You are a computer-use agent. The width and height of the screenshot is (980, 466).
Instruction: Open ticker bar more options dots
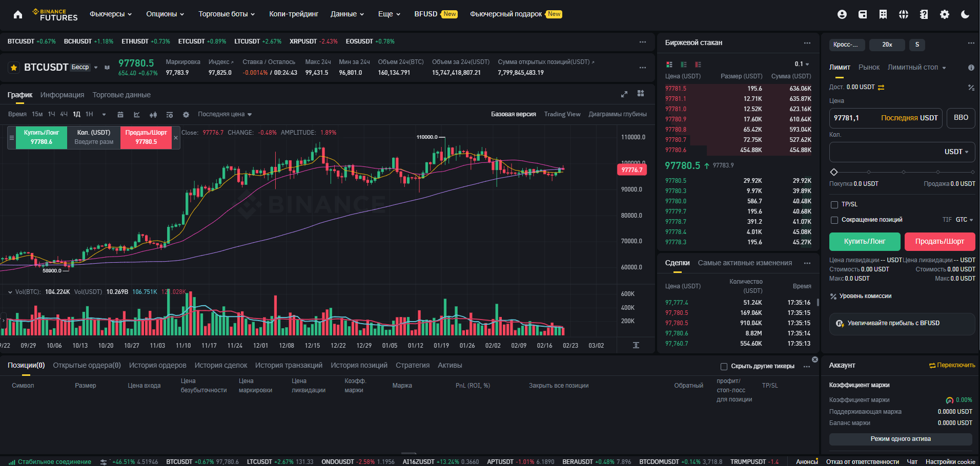643,42
